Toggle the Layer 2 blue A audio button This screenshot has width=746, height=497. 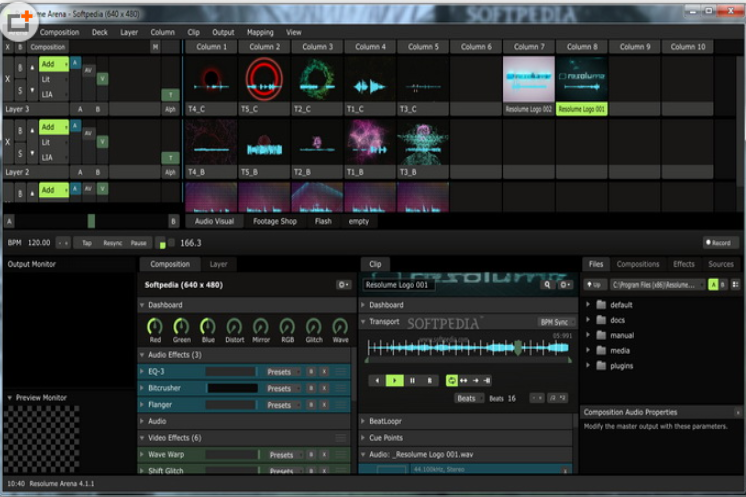tap(75, 126)
